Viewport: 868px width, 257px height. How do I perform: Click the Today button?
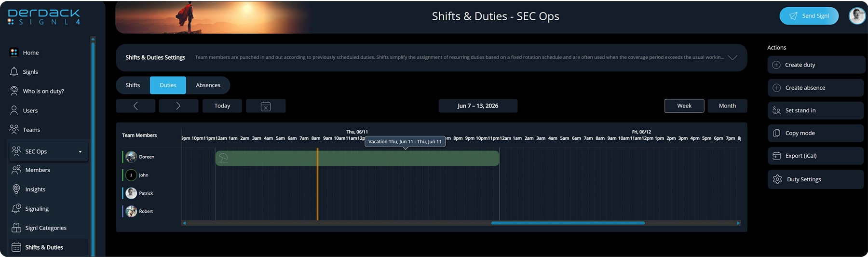[222, 106]
